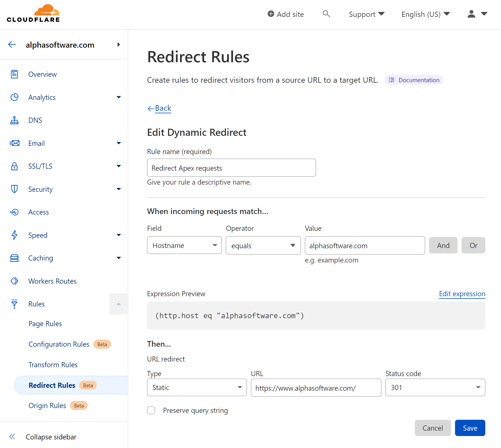Click the Or button

[x=473, y=245]
